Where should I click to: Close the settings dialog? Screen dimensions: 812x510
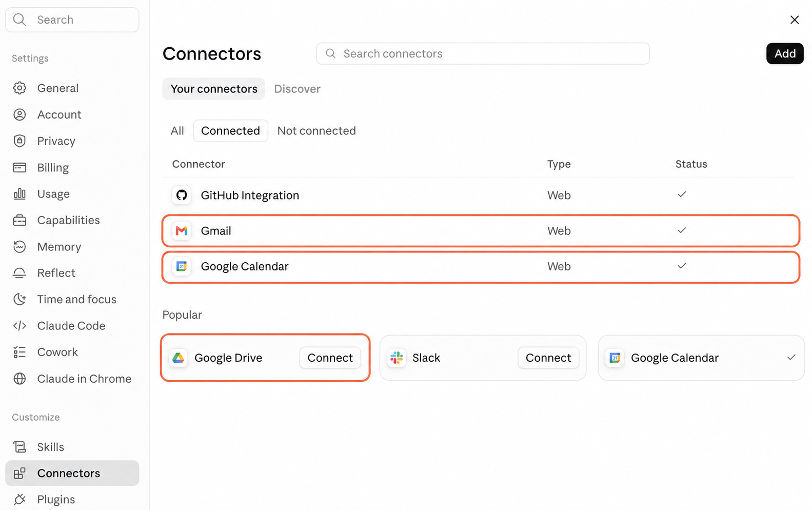[795, 19]
